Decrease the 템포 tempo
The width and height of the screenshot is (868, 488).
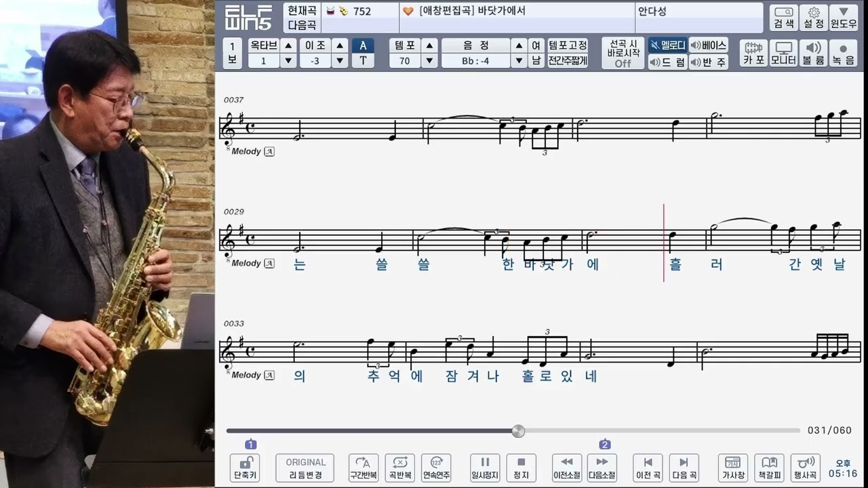[x=429, y=61]
